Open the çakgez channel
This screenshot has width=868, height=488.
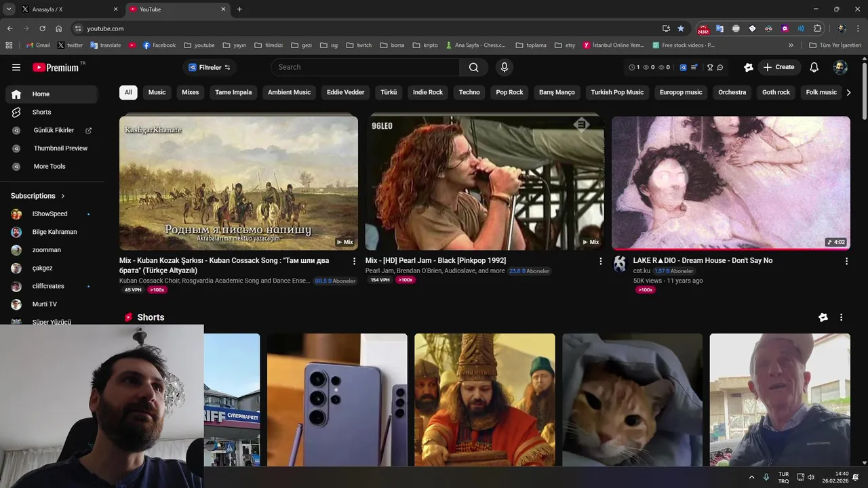[52, 268]
